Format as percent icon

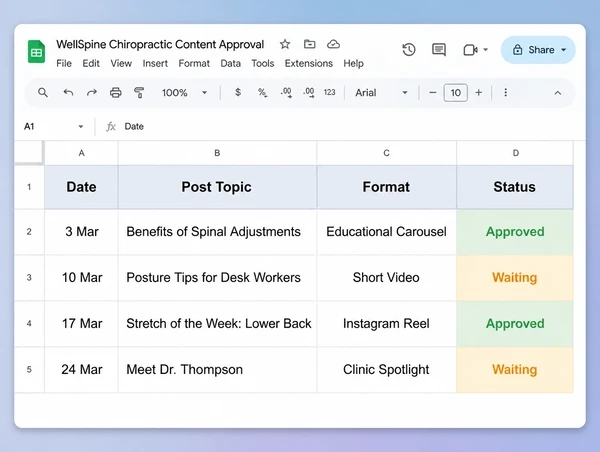point(262,93)
